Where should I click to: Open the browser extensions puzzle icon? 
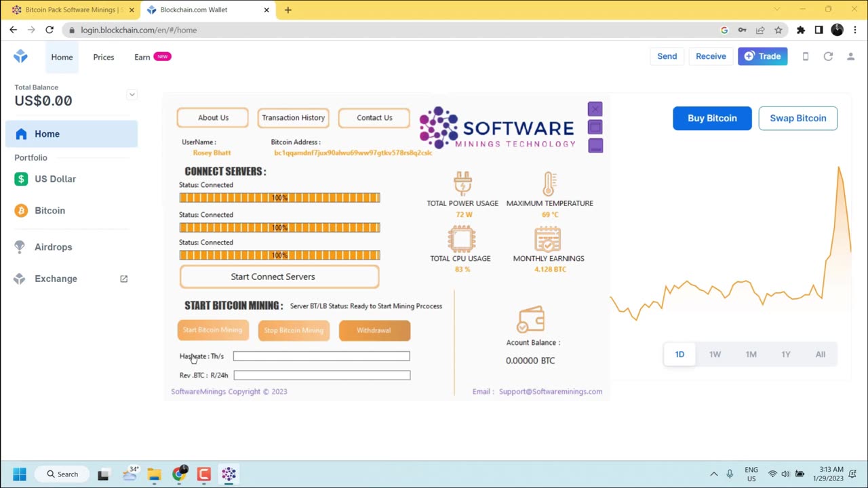[x=801, y=30]
